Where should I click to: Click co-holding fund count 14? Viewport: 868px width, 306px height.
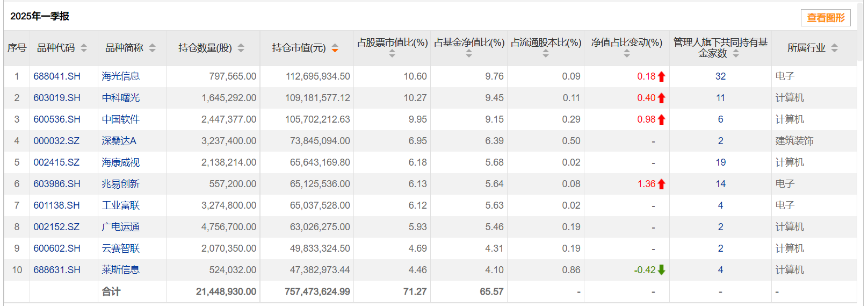720,184
